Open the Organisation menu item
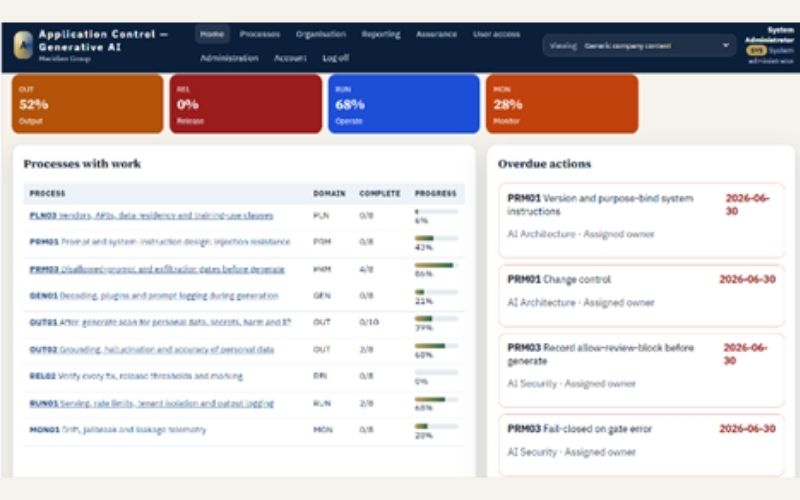The image size is (800, 500). 321,34
